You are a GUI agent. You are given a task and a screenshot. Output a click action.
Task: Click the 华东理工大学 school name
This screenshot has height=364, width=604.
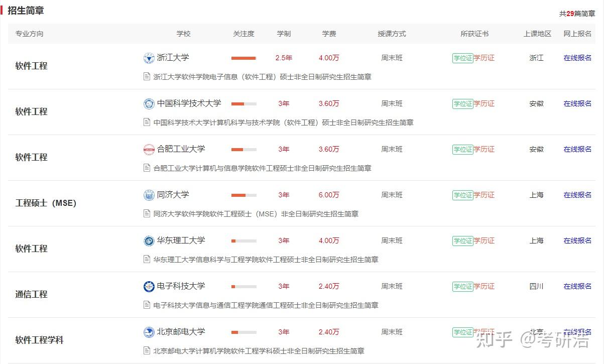pyautogui.click(x=181, y=240)
